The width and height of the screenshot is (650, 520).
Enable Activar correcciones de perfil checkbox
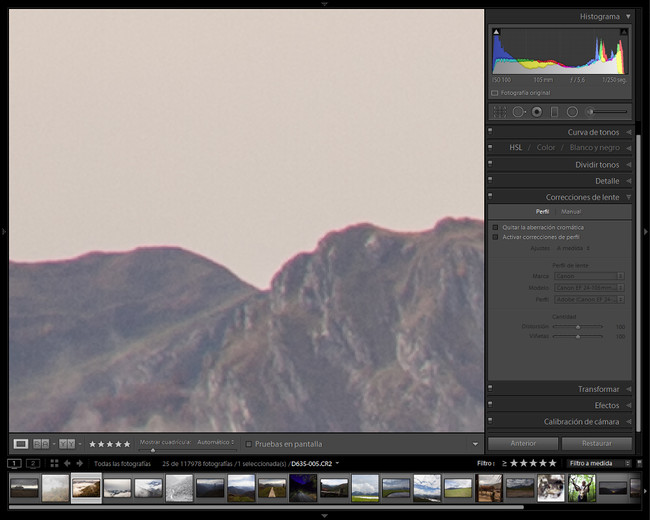(495, 237)
